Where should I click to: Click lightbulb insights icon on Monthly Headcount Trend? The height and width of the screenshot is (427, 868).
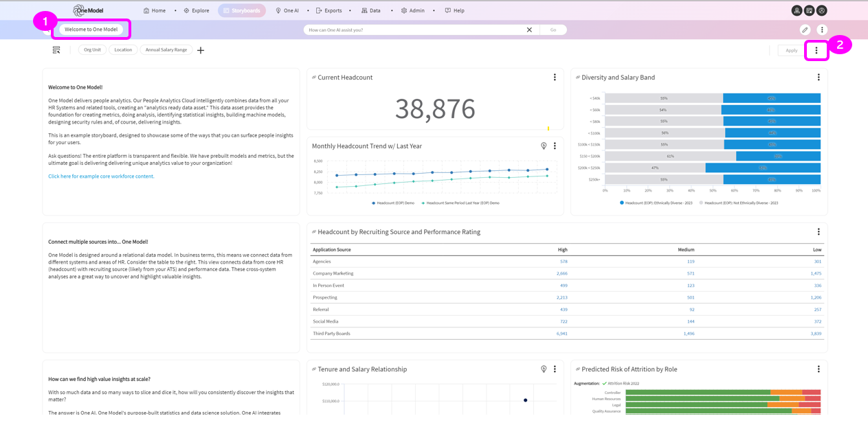[x=544, y=146]
